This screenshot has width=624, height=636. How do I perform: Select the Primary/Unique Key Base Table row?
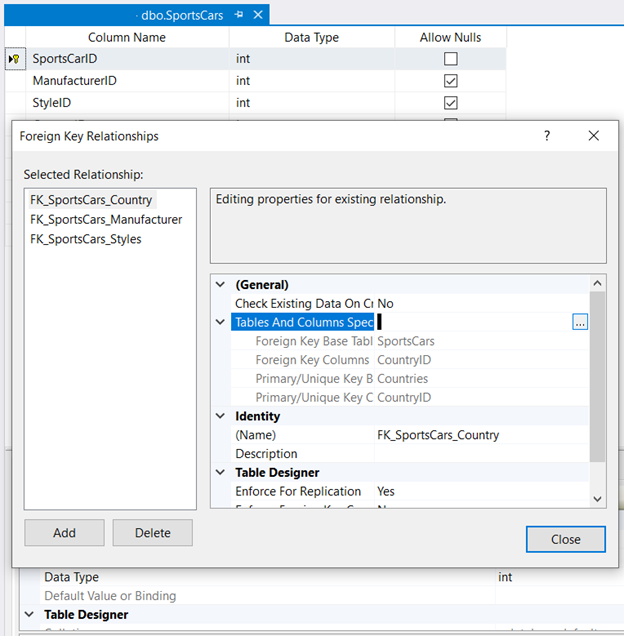(410, 378)
